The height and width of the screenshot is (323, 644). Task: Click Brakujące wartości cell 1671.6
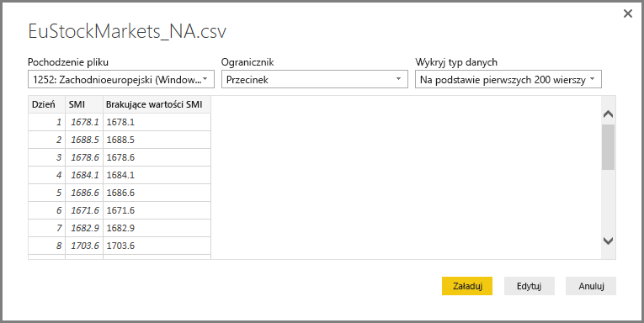coord(157,210)
